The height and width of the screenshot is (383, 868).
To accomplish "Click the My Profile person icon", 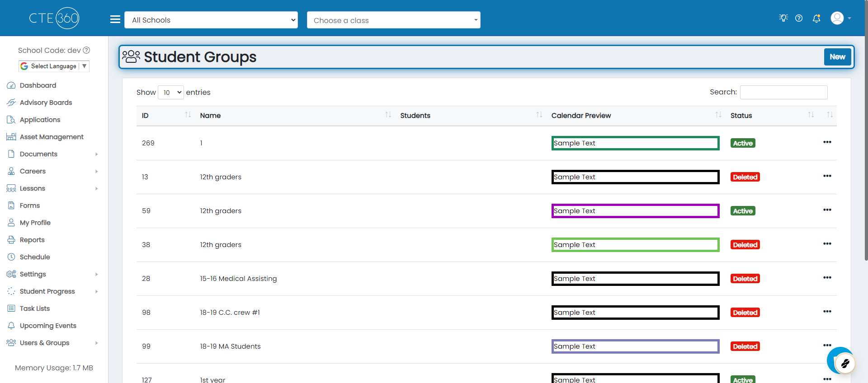I will (11, 223).
